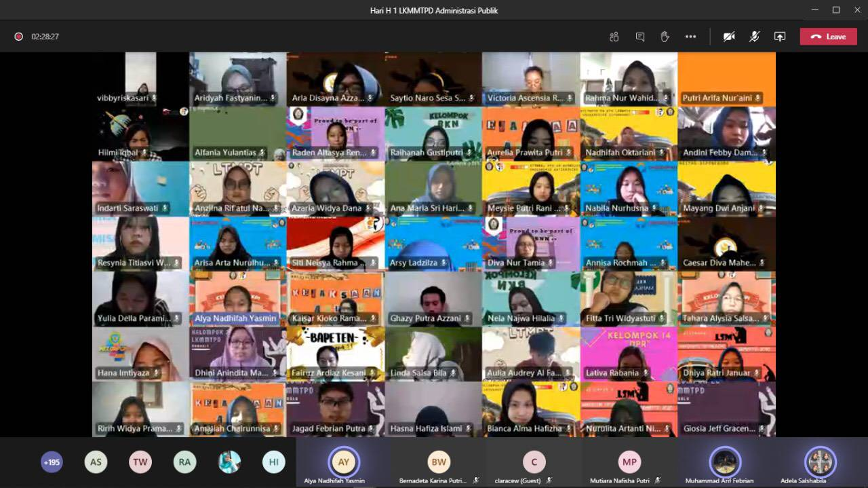The image size is (868, 488).
Task: Turn on the camera
Action: pyautogui.click(x=729, y=37)
